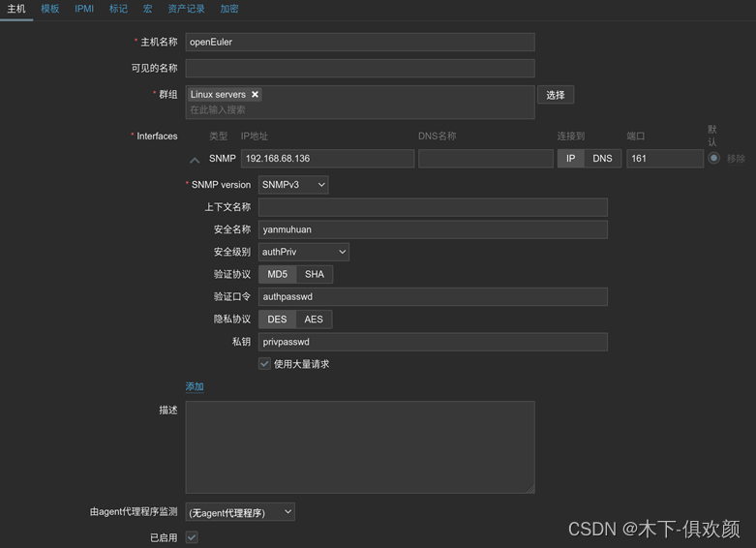Select IP as the connect-to option
This screenshot has height=548, width=756.
[571, 158]
